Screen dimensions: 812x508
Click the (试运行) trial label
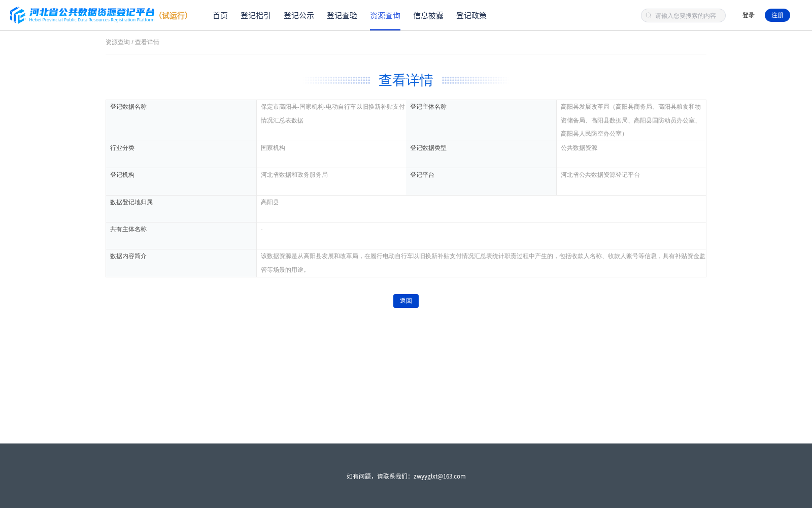(174, 16)
